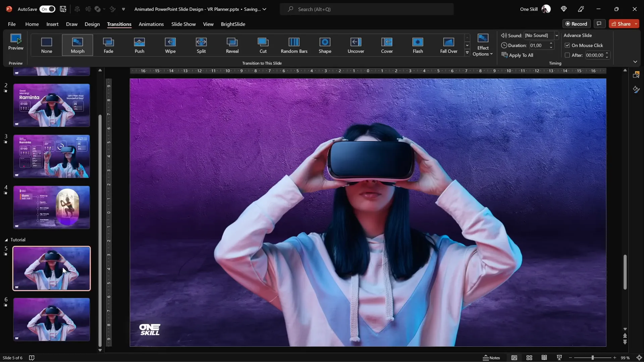The width and height of the screenshot is (644, 362).
Task: Click the Save icon in title bar
Action: click(x=63, y=9)
